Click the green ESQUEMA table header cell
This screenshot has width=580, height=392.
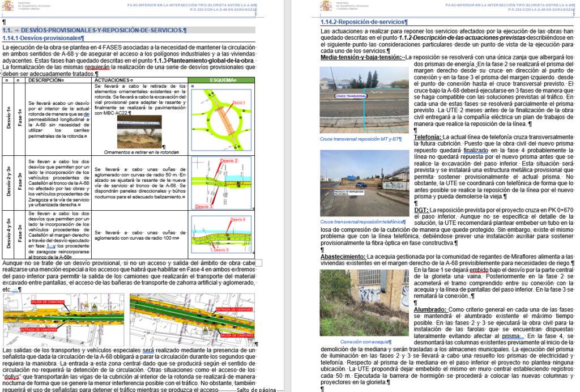[x=222, y=80]
